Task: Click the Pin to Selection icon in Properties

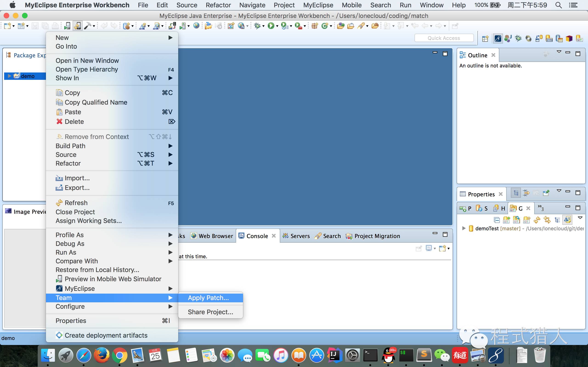Action: (546, 193)
